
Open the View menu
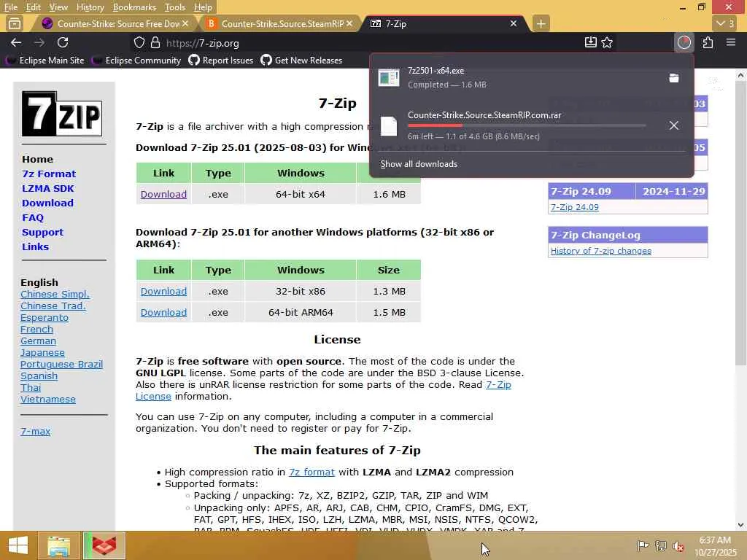(x=58, y=7)
